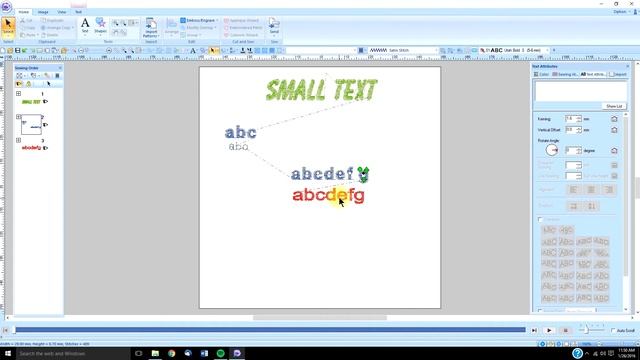Screen dimensions: 640x360
Task: Open the round application menu button
Action: click(x=6, y=7)
